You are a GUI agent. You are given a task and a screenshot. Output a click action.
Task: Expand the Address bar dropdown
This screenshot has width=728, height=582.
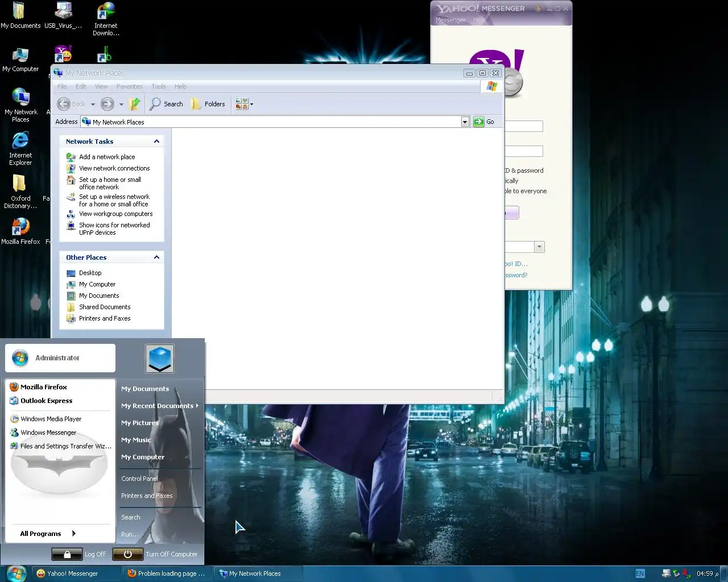pyautogui.click(x=465, y=122)
